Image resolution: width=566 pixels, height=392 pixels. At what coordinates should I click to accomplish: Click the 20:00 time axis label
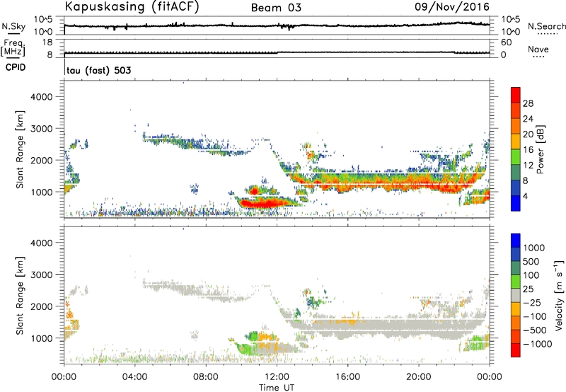click(418, 377)
